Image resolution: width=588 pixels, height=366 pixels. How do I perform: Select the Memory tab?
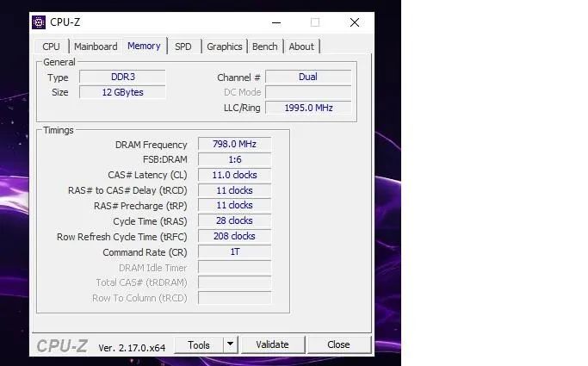click(x=144, y=46)
